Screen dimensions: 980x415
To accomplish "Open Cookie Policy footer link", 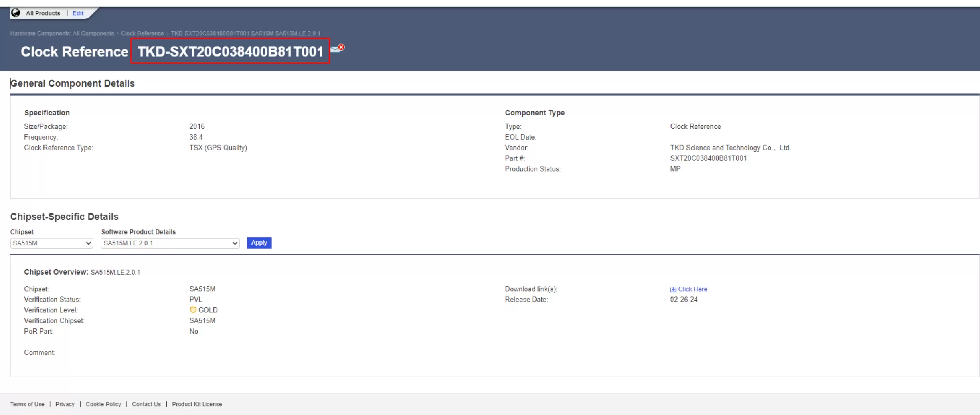I will [103, 404].
